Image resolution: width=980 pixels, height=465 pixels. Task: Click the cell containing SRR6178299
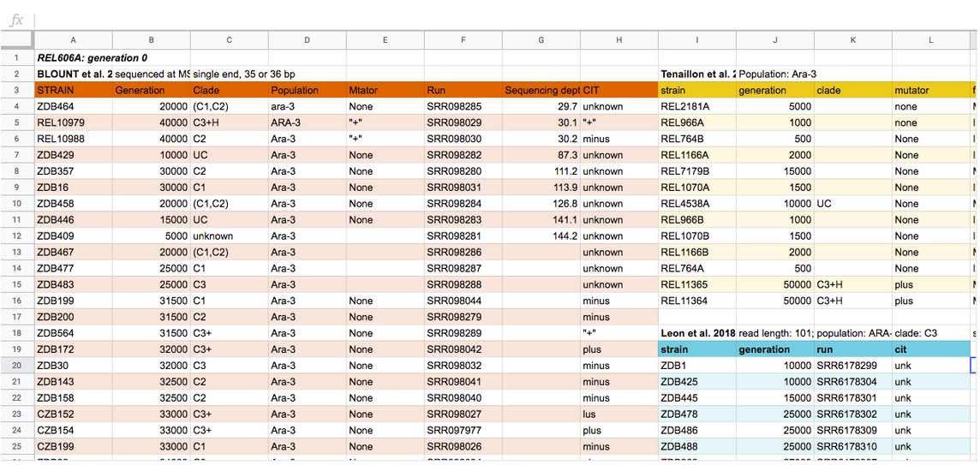click(x=852, y=366)
